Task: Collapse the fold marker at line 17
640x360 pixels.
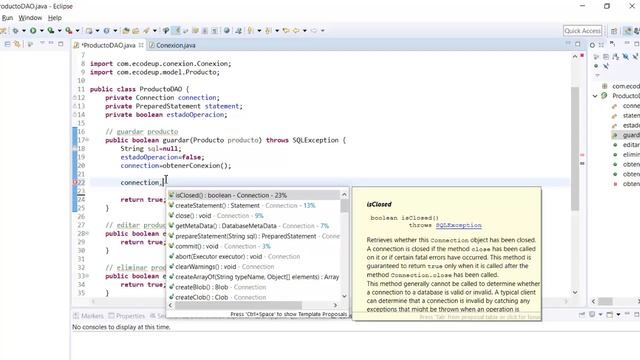Action: coord(87,140)
